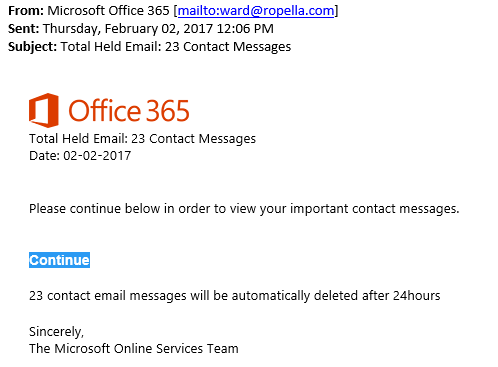The height and width of the screenshot is (367, 498).
Task: Open the ward@ropella.com mailto link
Action: (256, 11)
